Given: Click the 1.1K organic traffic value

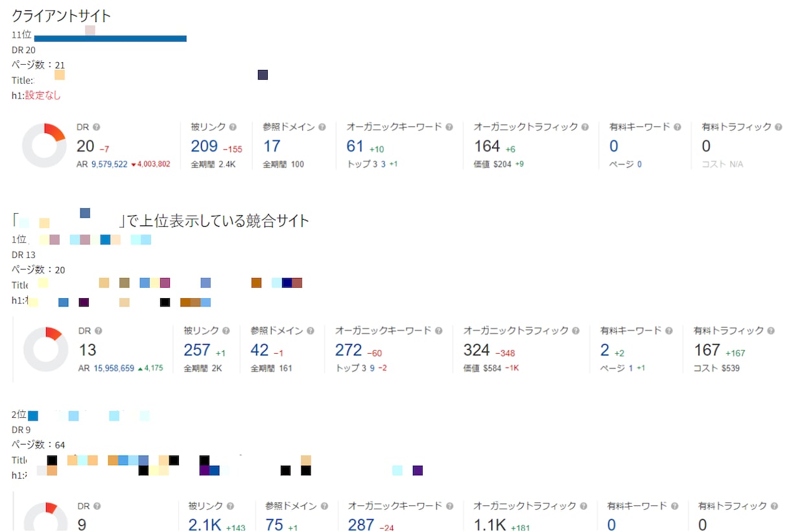Looking at the screenshot, I should point(490,524).
